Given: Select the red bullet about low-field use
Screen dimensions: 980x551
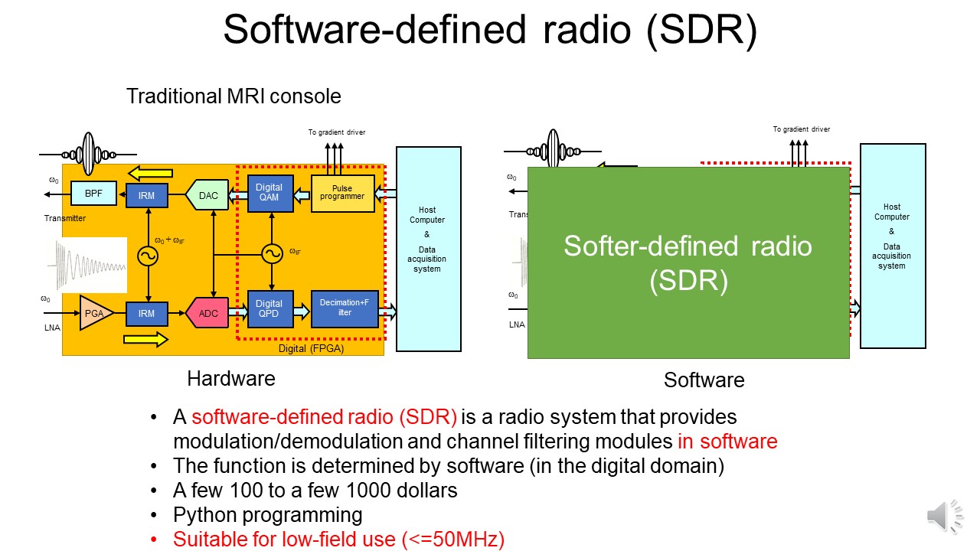Looking at the screenshot, I should tap(338, 539).
